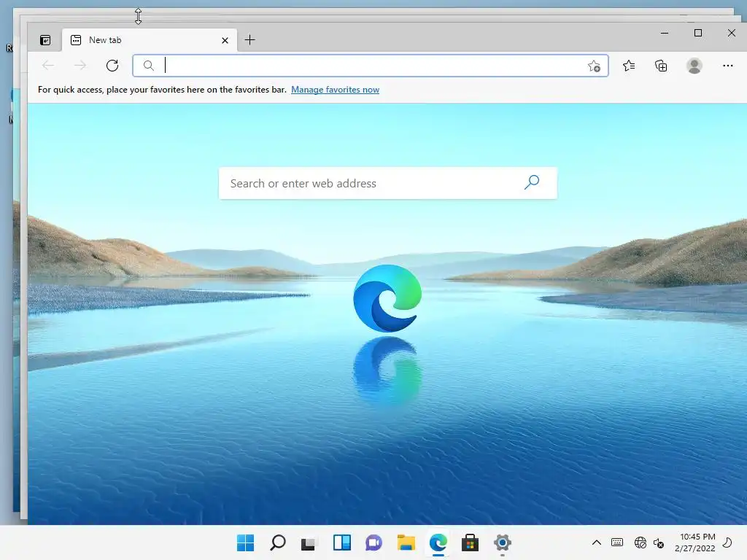Image resolution: width=747 pixels, height=560 pixels.
Task: Click Microsoft Edge taskbar icon
Action: point(438,542)
